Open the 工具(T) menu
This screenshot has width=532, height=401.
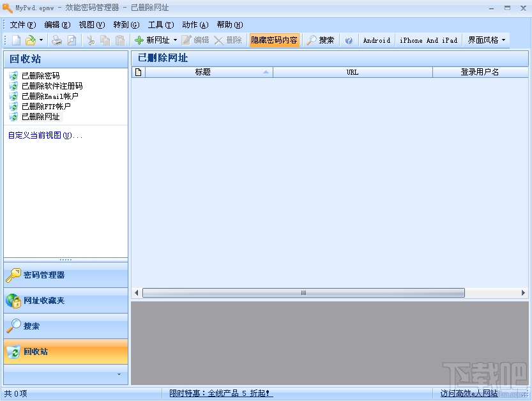(161, 25)
